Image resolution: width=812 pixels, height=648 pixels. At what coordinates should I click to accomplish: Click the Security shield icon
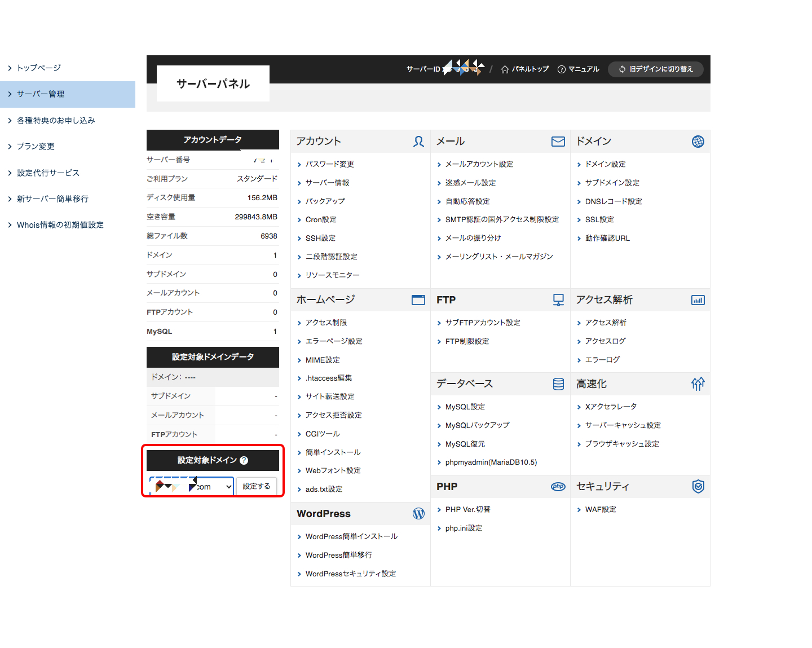698,487
